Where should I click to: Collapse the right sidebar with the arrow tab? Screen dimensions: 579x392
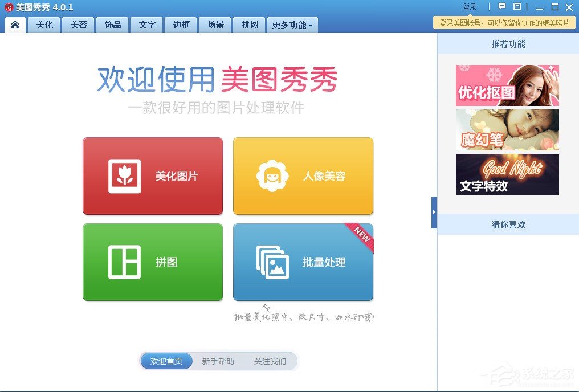[434, 213]
